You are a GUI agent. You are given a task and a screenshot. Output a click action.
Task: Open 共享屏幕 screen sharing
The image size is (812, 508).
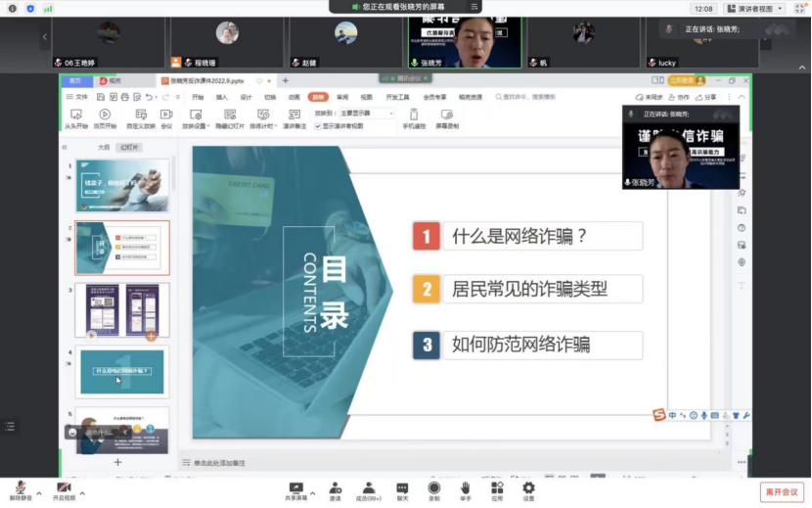point(295,486)
